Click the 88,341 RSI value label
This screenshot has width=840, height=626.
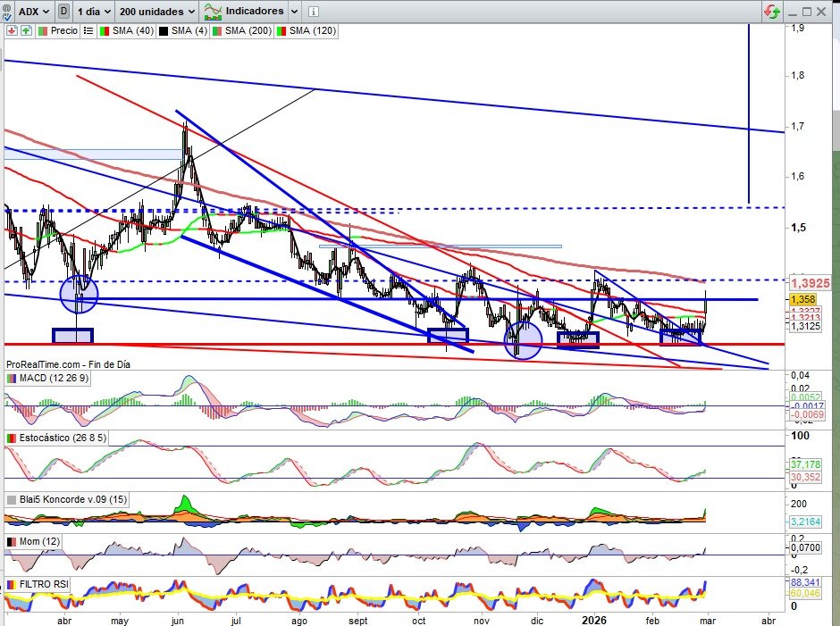pos(805,582)
